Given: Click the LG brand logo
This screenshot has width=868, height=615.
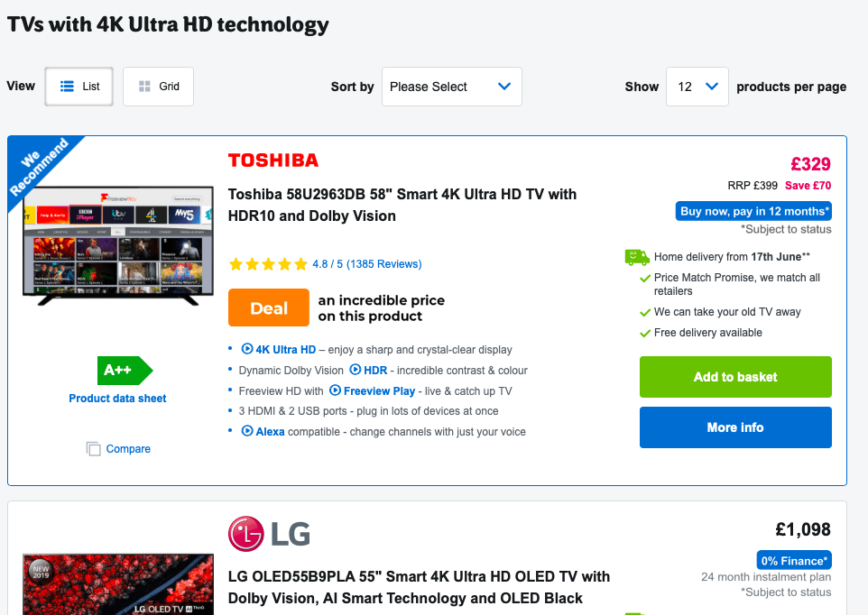Looking at the screenshot, I should [x=269, y=534].
